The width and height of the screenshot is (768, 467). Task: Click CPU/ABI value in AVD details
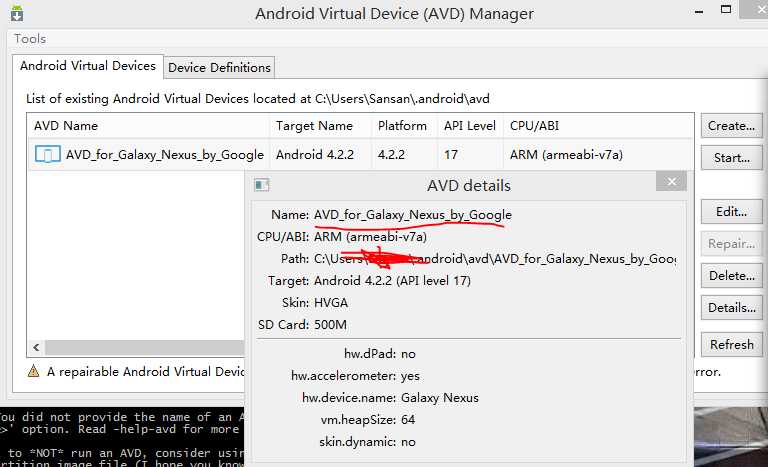(x=370, y=237)
